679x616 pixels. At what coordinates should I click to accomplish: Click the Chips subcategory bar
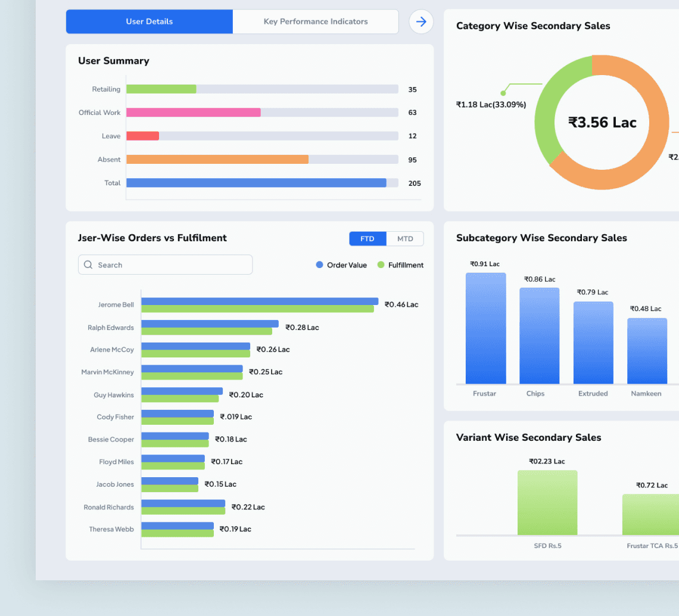(540, 336)
